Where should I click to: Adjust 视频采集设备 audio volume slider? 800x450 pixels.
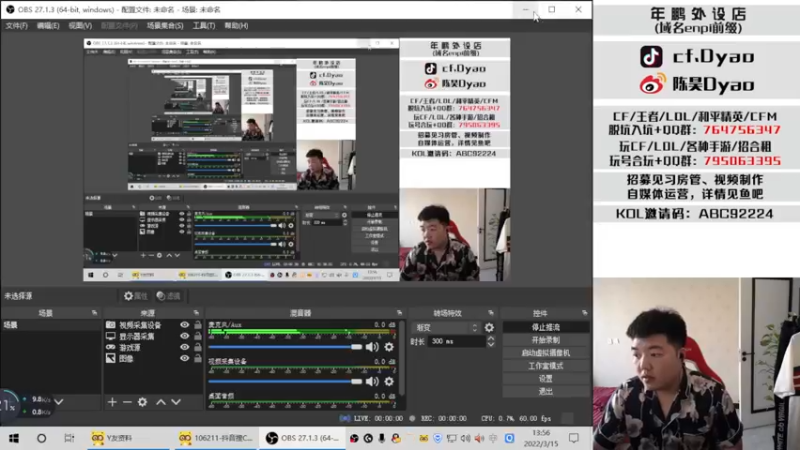[285, 381]
